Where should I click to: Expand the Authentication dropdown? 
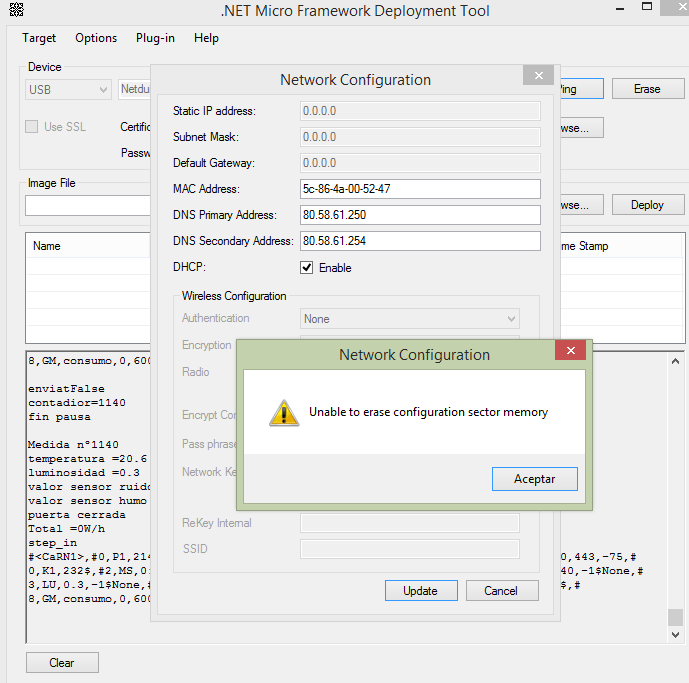coord(410,319)
